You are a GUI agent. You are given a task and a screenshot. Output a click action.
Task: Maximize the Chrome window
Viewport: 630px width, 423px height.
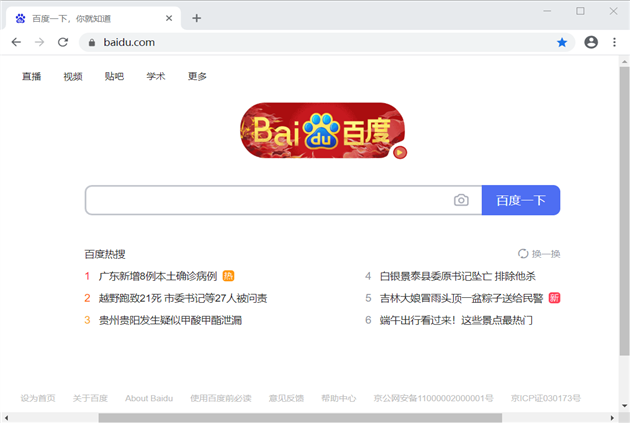pos(580,11)
